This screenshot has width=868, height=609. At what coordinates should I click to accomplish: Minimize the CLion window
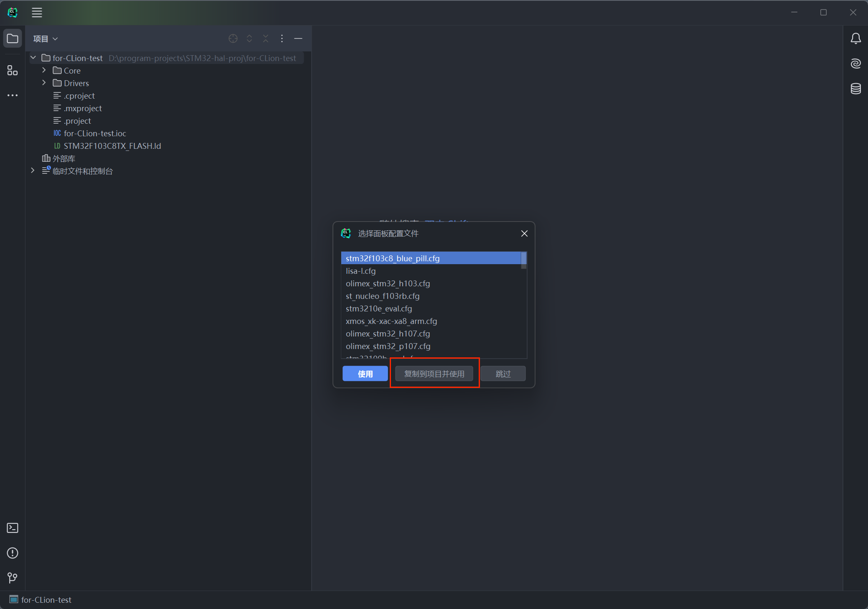[794, 13]
